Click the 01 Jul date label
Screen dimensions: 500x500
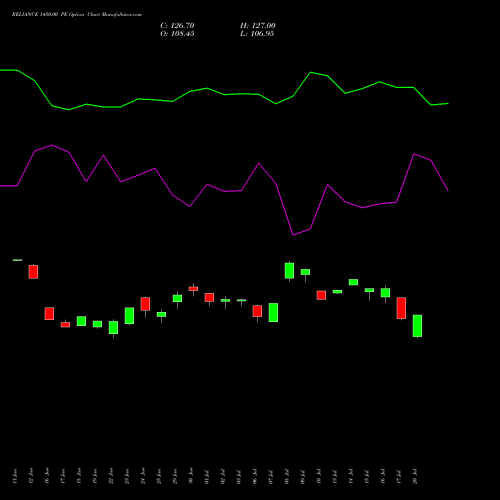[207, 477]
